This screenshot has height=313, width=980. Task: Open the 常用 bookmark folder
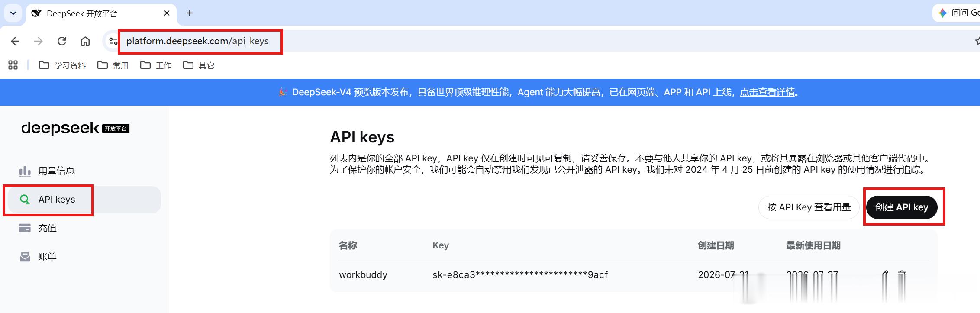click(113, 65)
